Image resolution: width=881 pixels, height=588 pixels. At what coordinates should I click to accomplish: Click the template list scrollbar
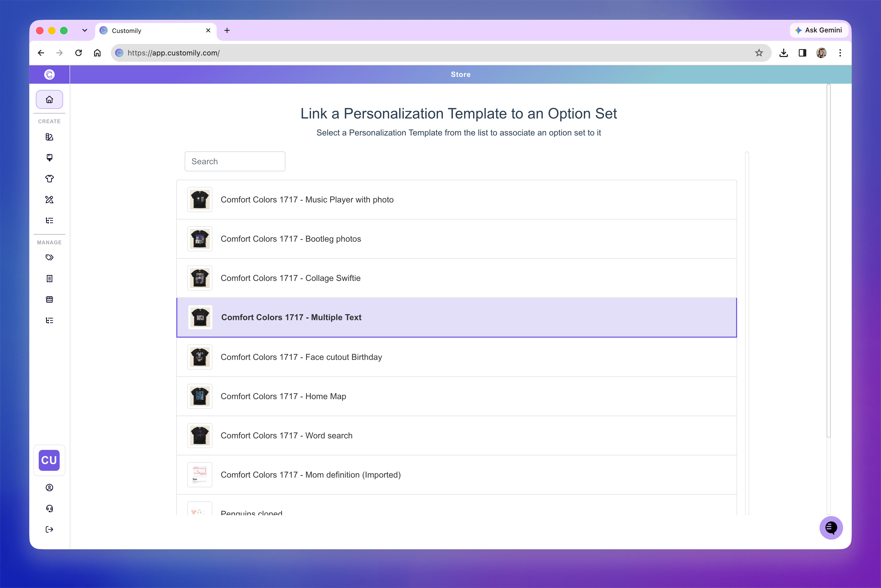click(747, 333)
